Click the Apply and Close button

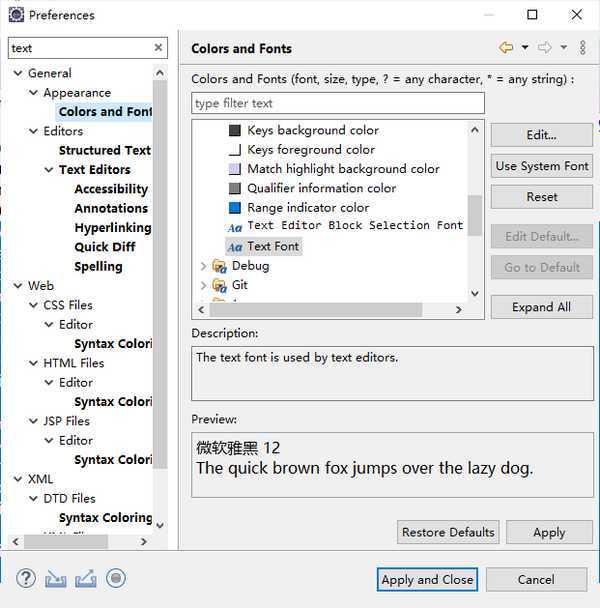[x=427, y=579]
